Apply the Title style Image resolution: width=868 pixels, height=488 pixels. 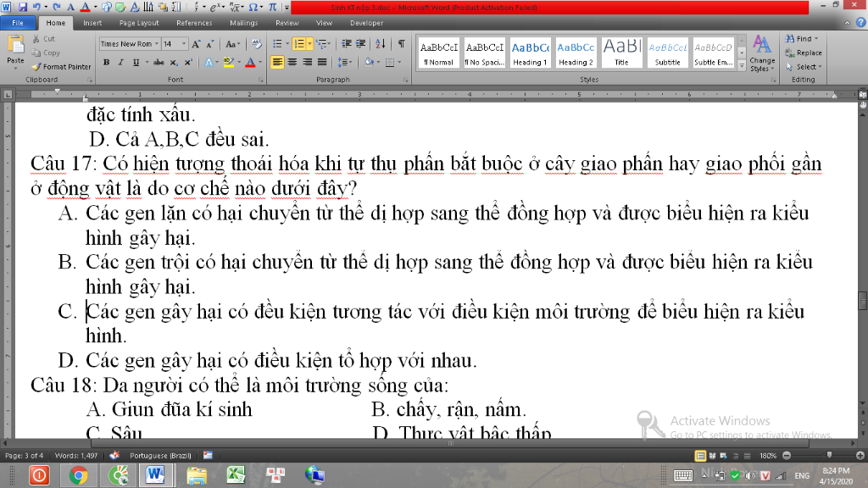[x=621, y=53]
